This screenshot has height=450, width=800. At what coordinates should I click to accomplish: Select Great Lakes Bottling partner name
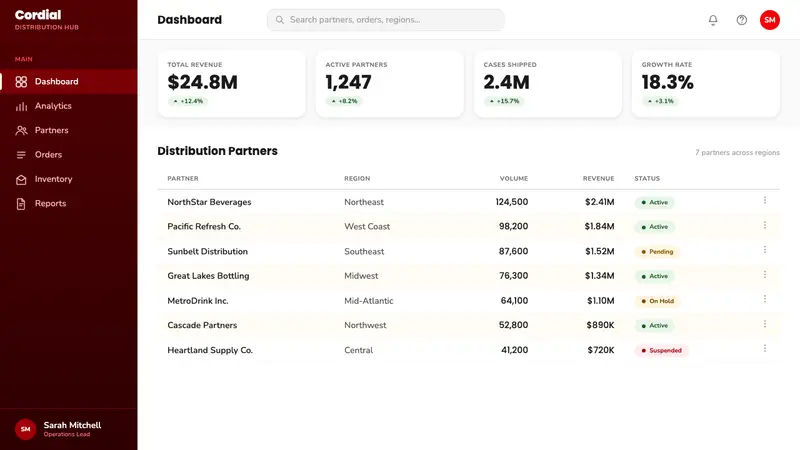click(x=208, y=276)
